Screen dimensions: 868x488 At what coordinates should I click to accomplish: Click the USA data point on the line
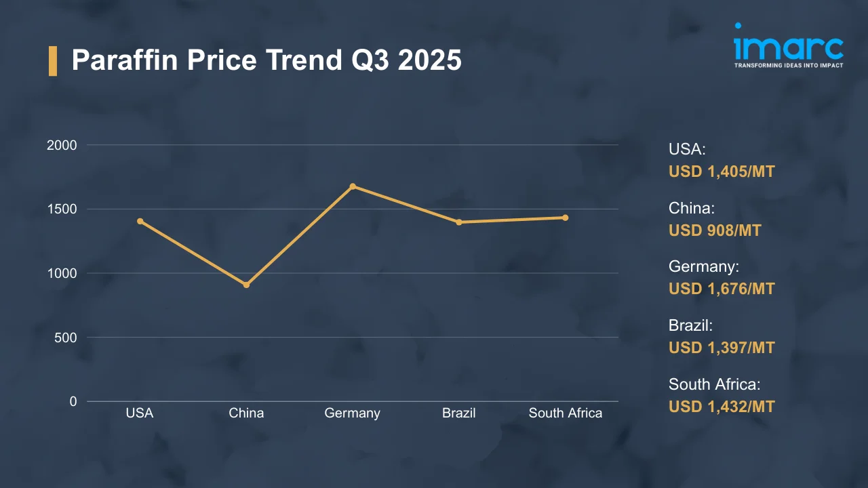pyautogui.click(x=140, y=221)
